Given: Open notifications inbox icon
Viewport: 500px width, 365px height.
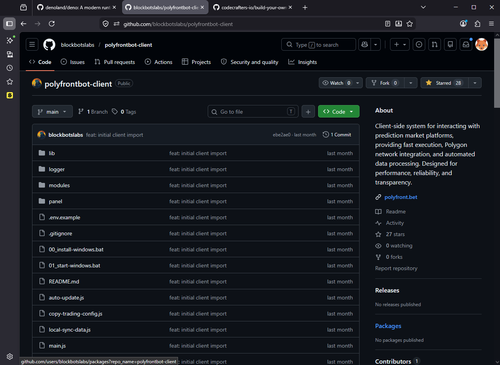Looking at the screenshot, I should click(466, 44).
